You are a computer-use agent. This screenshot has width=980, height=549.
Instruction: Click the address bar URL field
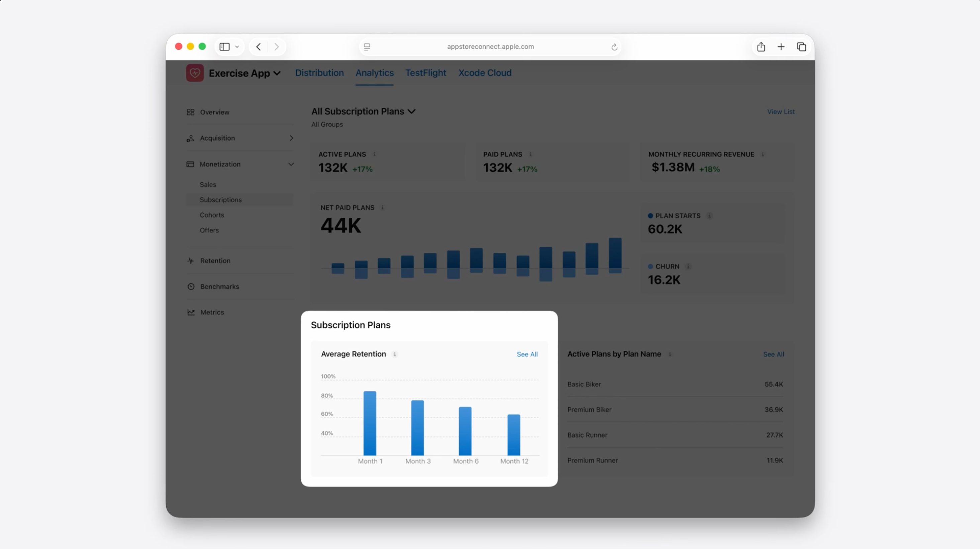[490, 47]
